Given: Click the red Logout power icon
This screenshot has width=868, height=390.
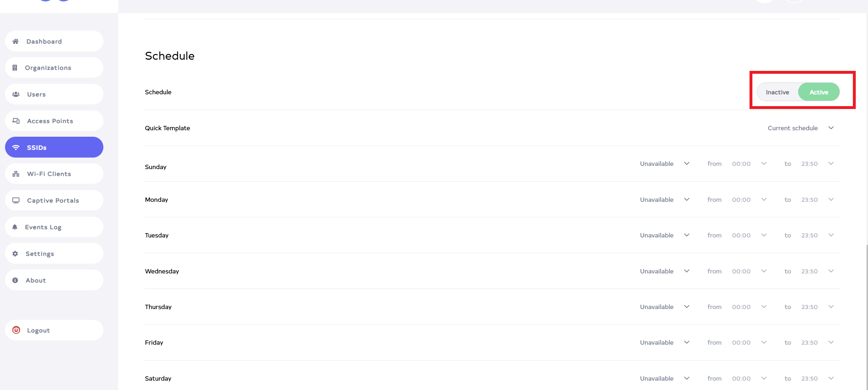Looking at the screenshot, I should tap(16, 330).
